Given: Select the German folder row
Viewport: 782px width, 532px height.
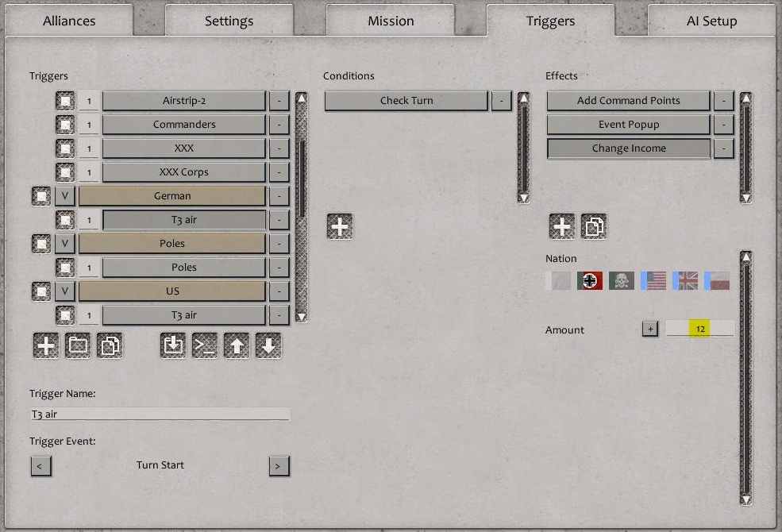Looking at the screenshot, I should coord(172,196).
